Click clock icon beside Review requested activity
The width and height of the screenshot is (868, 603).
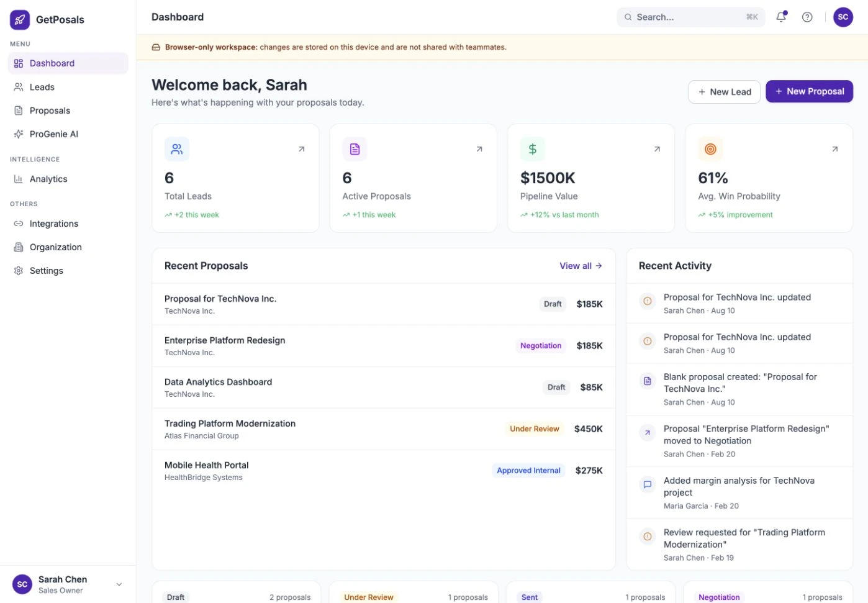647,537
